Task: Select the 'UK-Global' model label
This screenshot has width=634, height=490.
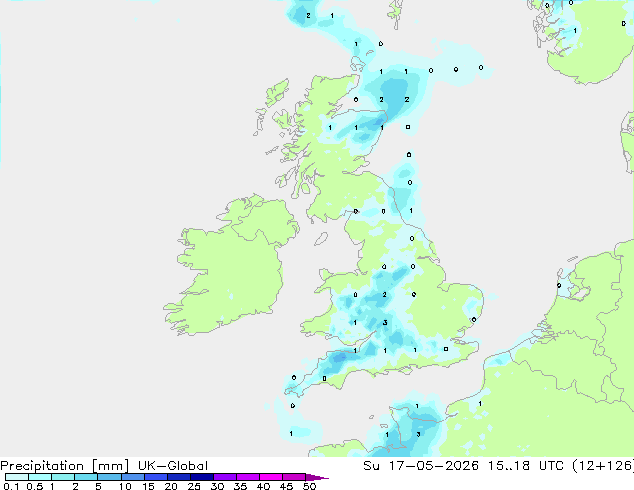Action: [x=173, y=466]
